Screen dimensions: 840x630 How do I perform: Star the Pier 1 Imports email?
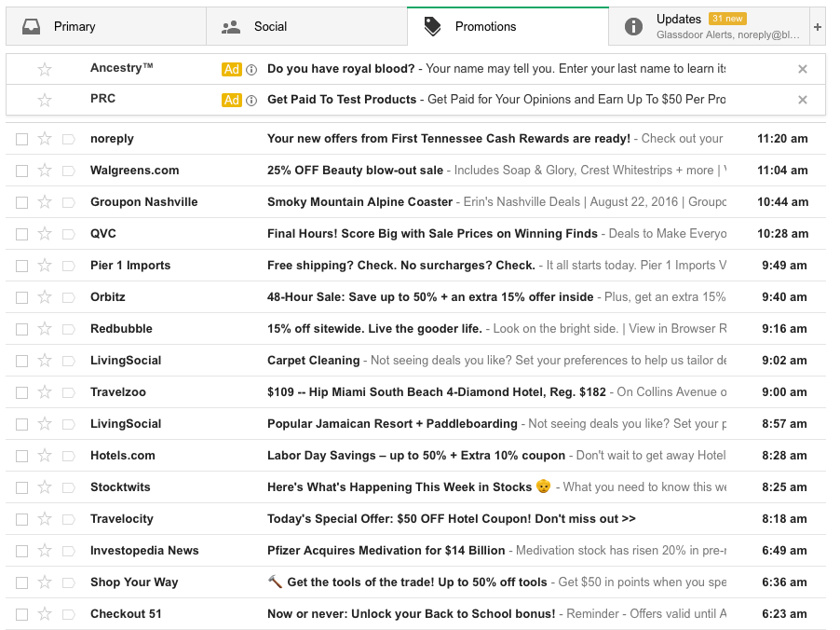pyautogui.click(x=45, y=266)
